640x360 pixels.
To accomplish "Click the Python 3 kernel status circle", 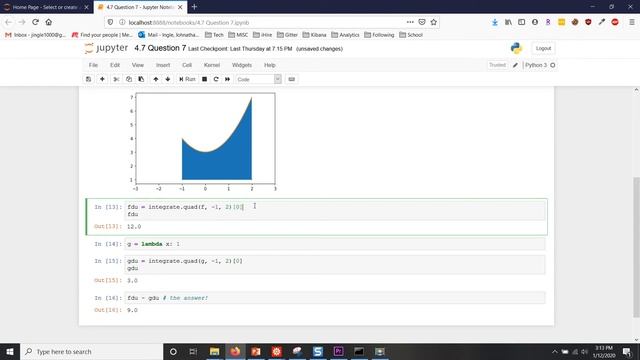I will [x=553, y=65].
